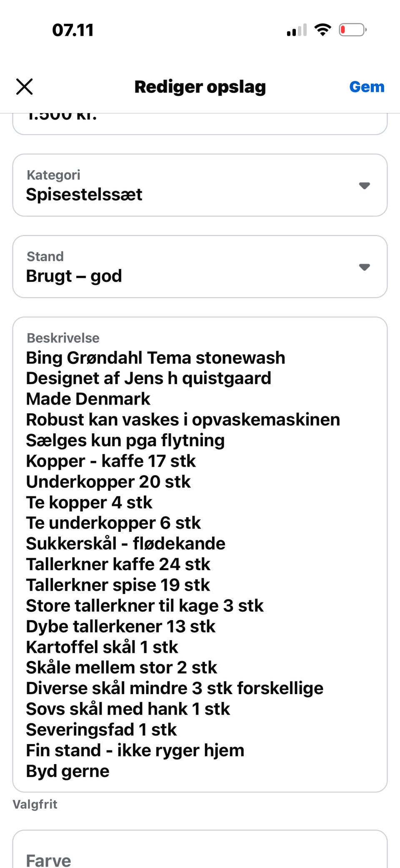Place cursor at 'Byd gerne' line

pos(68,771)
